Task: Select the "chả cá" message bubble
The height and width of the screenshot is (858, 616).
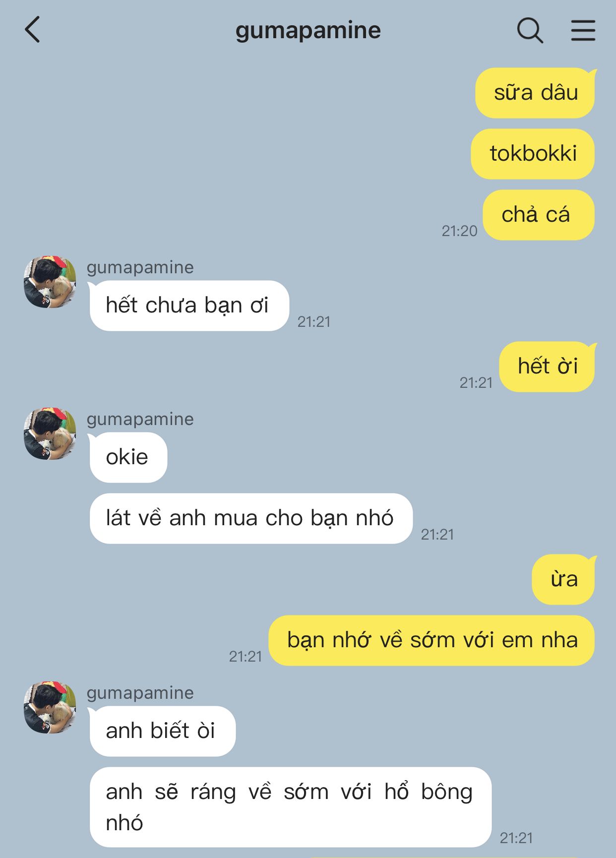Action: pos(539,215)
